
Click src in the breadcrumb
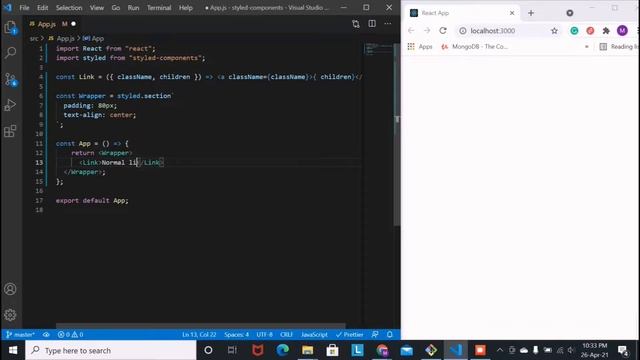(x=34, y=38)
